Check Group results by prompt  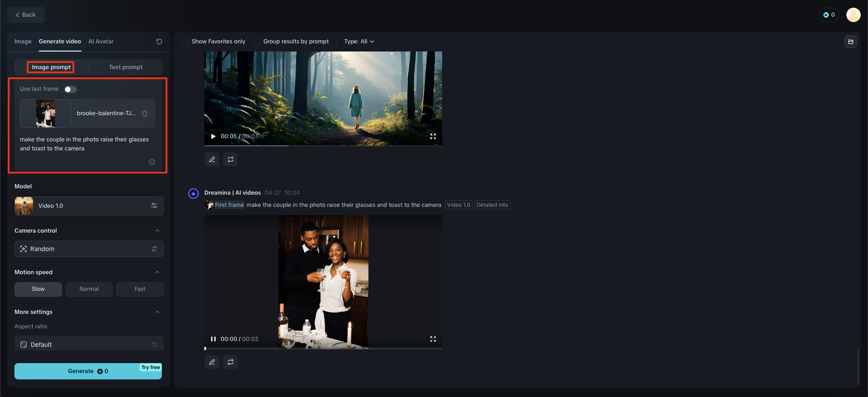[256, 42]
